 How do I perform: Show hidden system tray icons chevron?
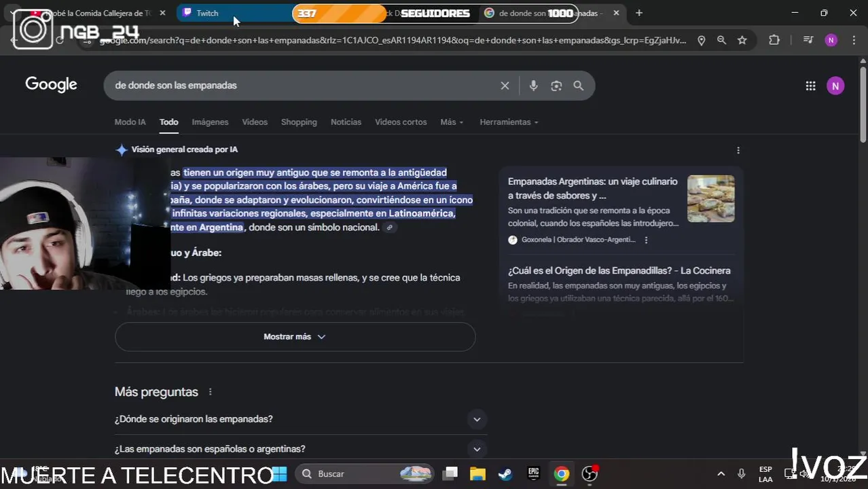click(721, 473)
